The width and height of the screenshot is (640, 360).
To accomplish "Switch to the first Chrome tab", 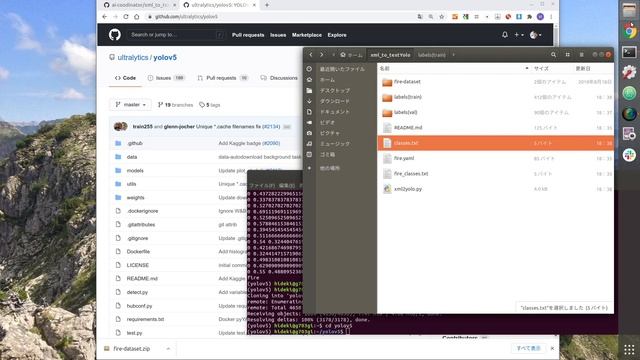I will (x=139, y=5).
